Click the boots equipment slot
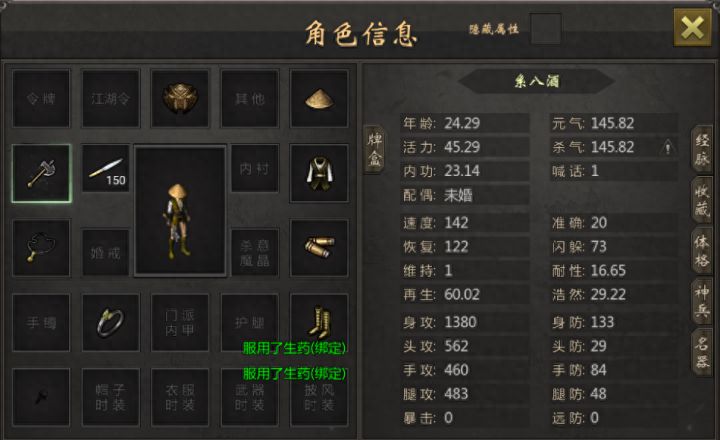 coord(319,322)
